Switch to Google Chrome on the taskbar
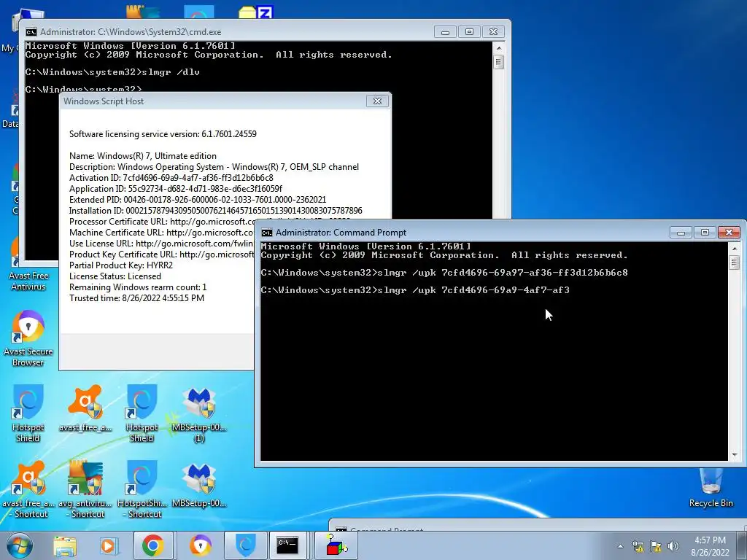This screenshot has width=747, height=560. [152, 545]
